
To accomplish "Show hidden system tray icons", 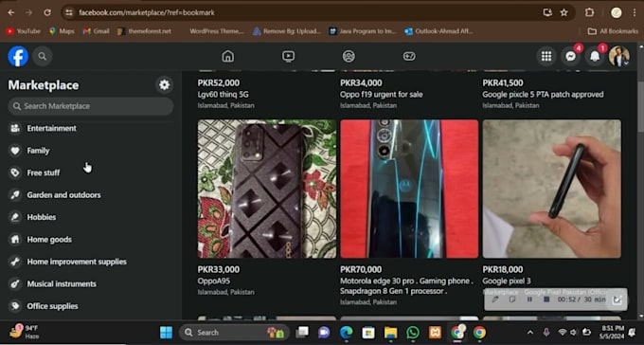I will pyautogui.click(x=530, y=333).
